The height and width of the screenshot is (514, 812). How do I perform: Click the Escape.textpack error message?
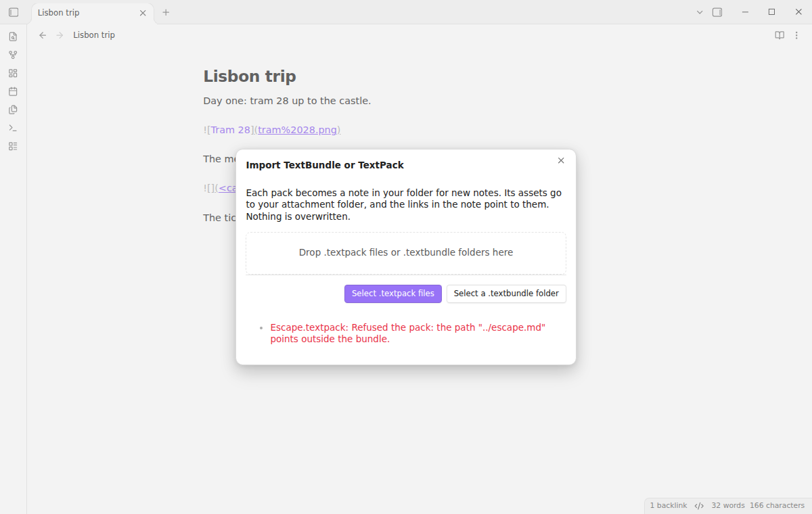click(x=407, y=333)
